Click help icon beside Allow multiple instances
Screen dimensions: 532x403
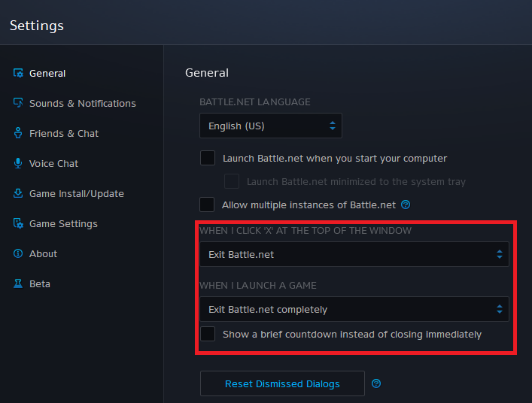(x=406, y=205)
